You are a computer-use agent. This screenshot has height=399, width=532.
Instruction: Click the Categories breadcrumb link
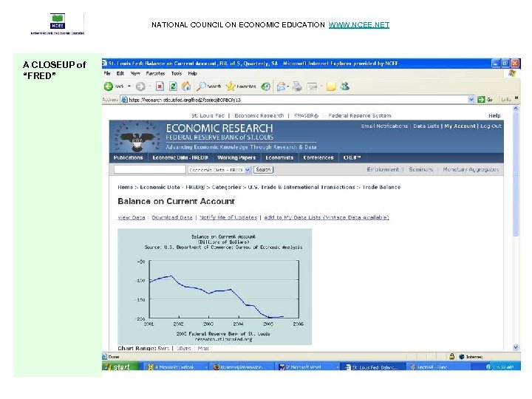pos(226,187)
